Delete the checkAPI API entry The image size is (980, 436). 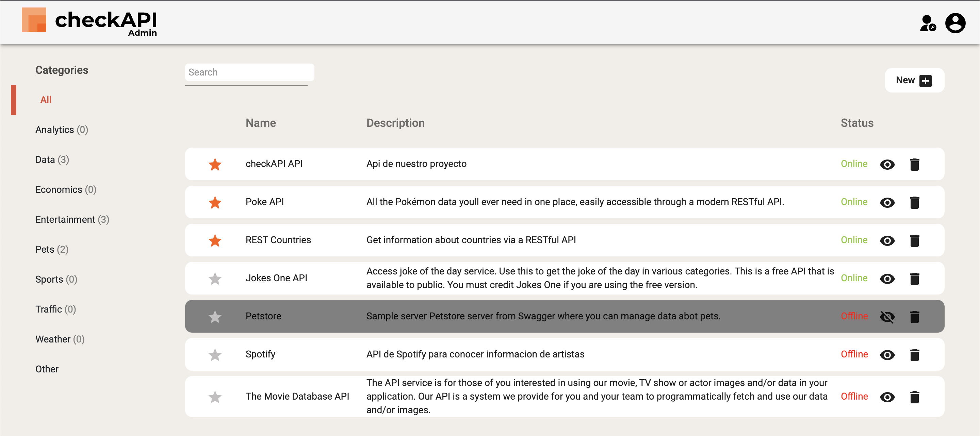point(915,164)
